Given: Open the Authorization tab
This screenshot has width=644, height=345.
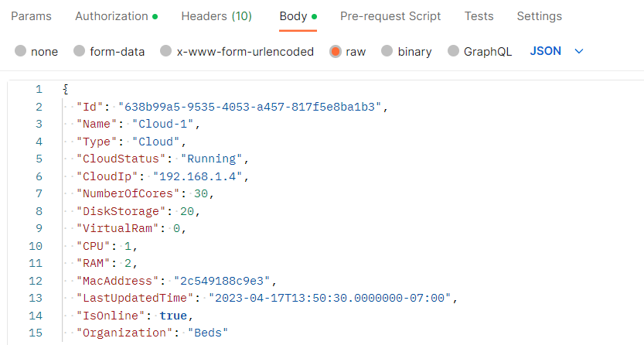Looking at the screenshot, I should 116,16.
